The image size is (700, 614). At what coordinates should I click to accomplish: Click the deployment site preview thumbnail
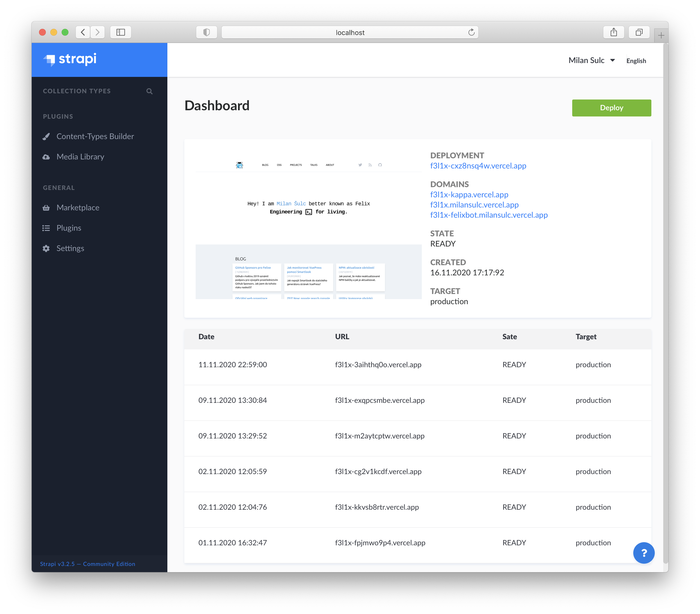(308, 226)
